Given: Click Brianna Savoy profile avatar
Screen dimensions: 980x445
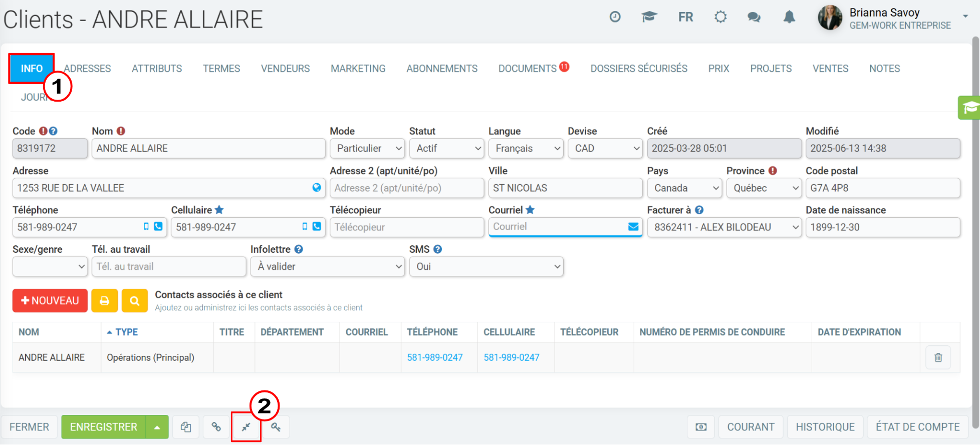Looking at the screenshot, I should point(830,18).
